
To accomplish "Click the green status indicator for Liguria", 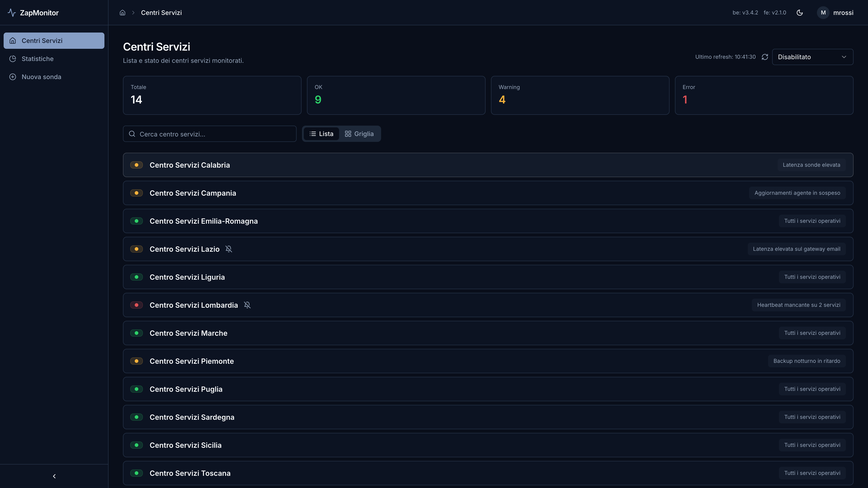I will tap(137, 277).
